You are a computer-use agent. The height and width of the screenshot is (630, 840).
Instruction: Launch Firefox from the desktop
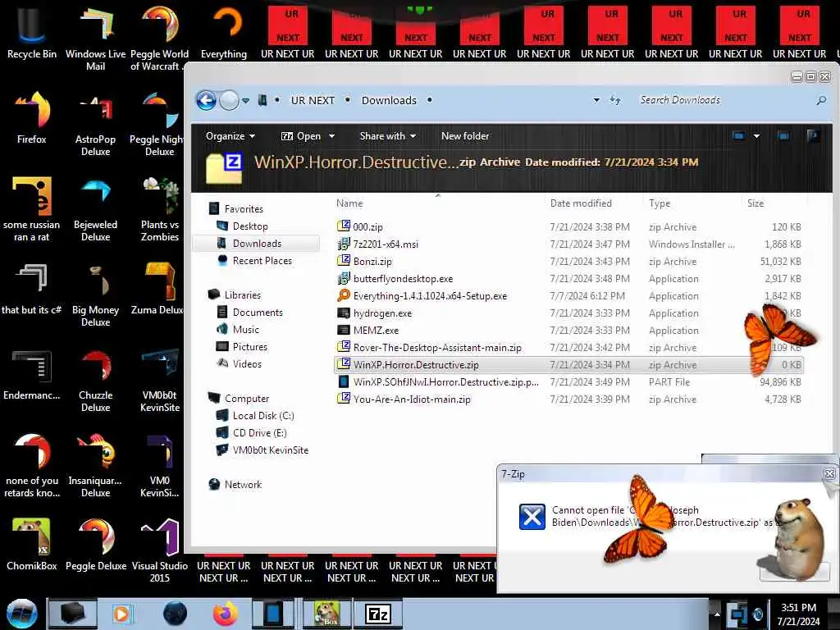32,116
